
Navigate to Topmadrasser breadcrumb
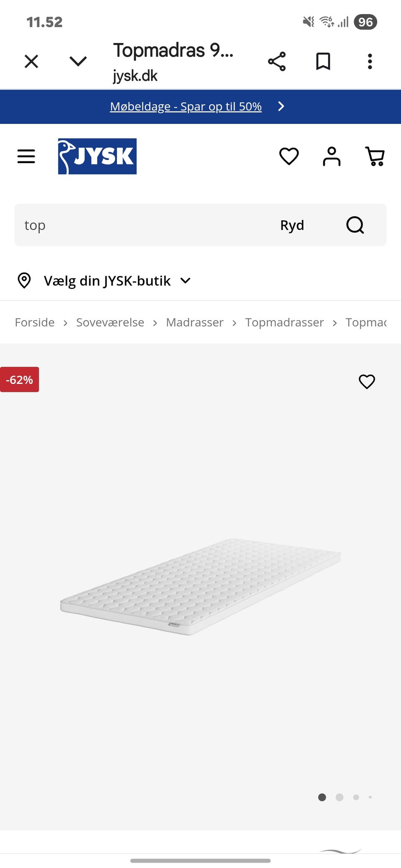[x=284, y=323]
